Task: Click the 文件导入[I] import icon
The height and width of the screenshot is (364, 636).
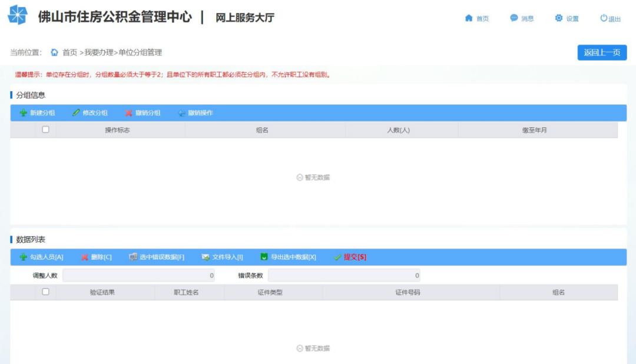Action: [206, 257]
